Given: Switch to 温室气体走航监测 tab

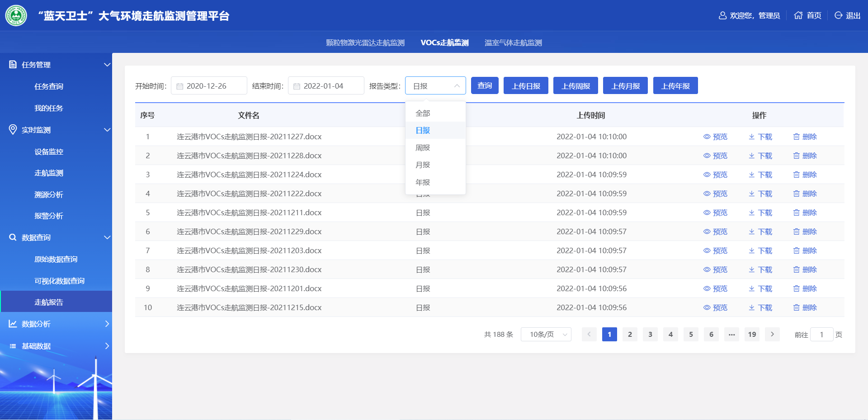Looking at the screenshot, I should [x=513, y=42].
